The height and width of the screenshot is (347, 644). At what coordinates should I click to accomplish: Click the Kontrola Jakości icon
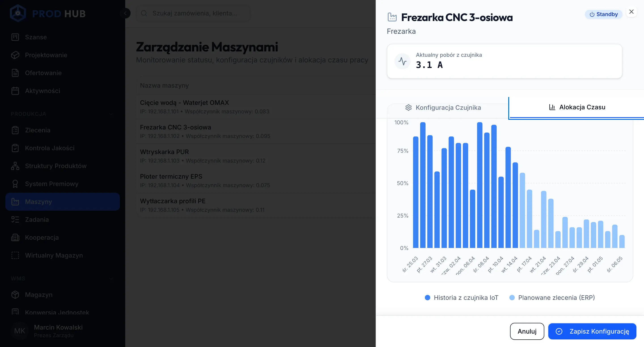coord(15,148)
